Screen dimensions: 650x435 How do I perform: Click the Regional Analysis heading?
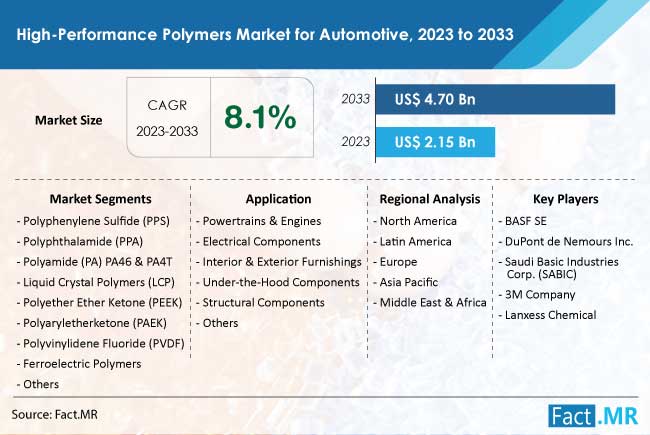430,199
